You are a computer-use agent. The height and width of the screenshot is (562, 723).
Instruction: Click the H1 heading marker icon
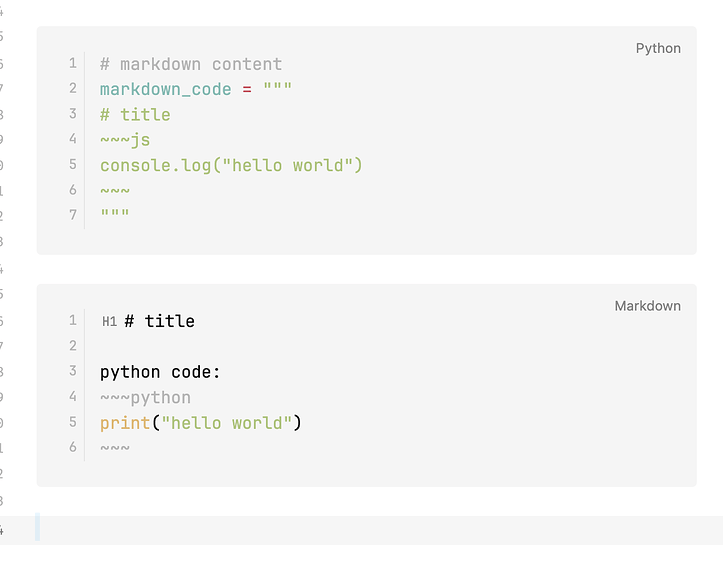[109, 321]
